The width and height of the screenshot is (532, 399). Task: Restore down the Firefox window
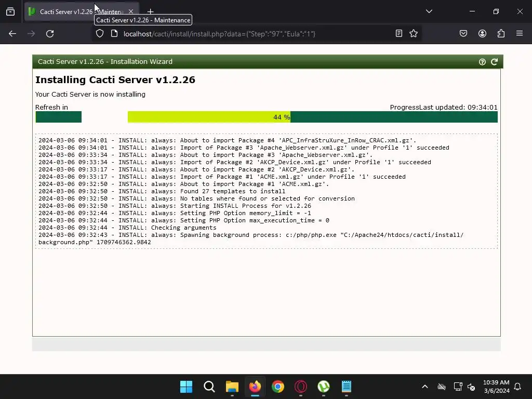(496, 11)
